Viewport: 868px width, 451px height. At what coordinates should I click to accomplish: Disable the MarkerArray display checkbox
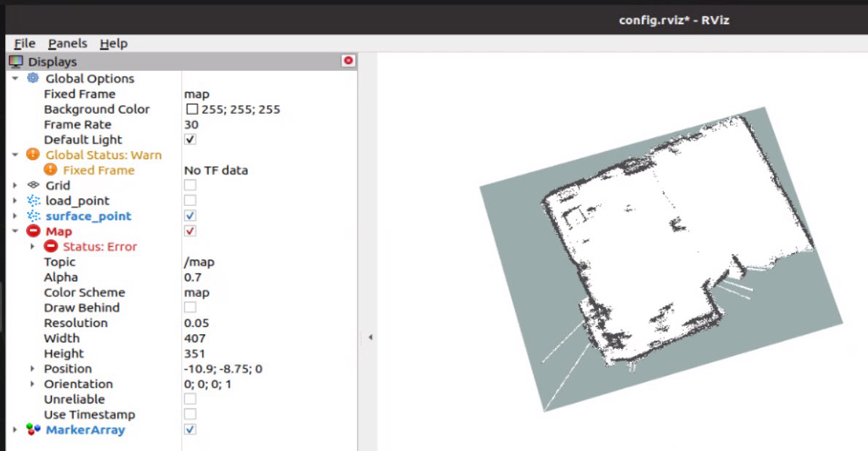point(190,429)
